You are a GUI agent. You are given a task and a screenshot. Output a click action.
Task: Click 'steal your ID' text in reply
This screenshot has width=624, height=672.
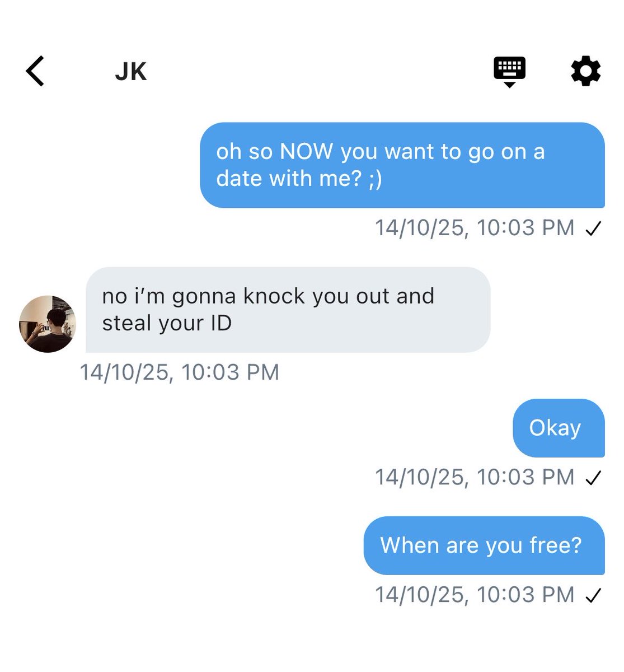[x=167, y=323]
